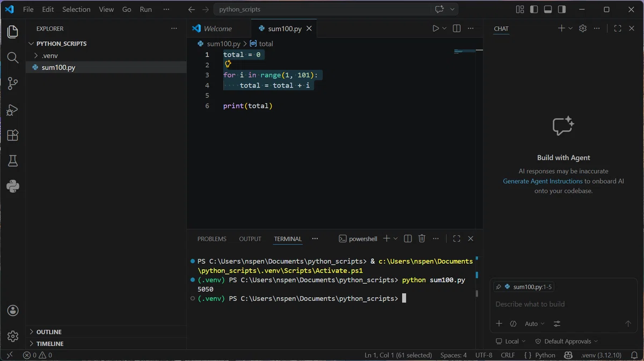Click the lightbulb code action on line 2
Screen dimensions: 644x361
(x=228, y=64)
